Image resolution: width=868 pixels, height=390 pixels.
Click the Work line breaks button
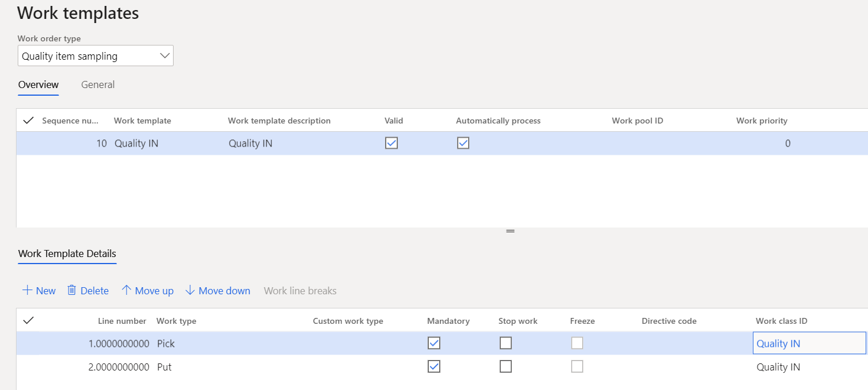(300, 291)
